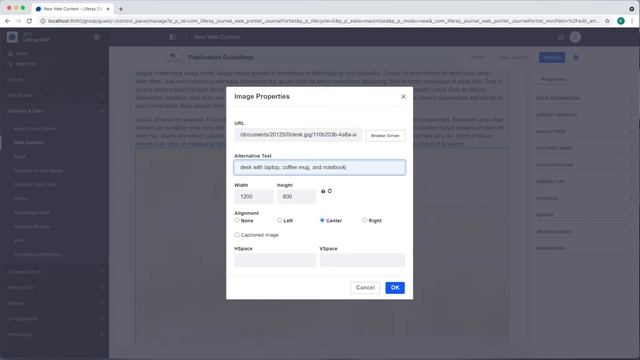
Task: Select the Left alignment radio button
Action: point(280,220)
